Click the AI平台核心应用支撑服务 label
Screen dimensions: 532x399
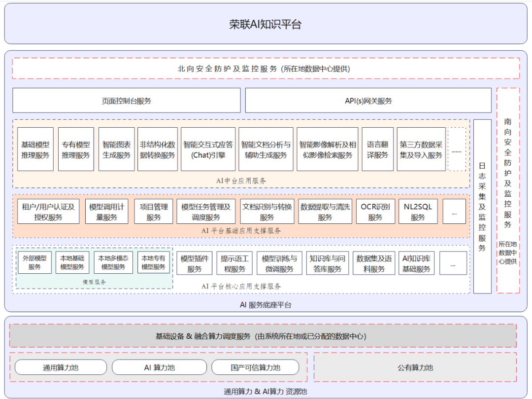(x=241, y=286)
